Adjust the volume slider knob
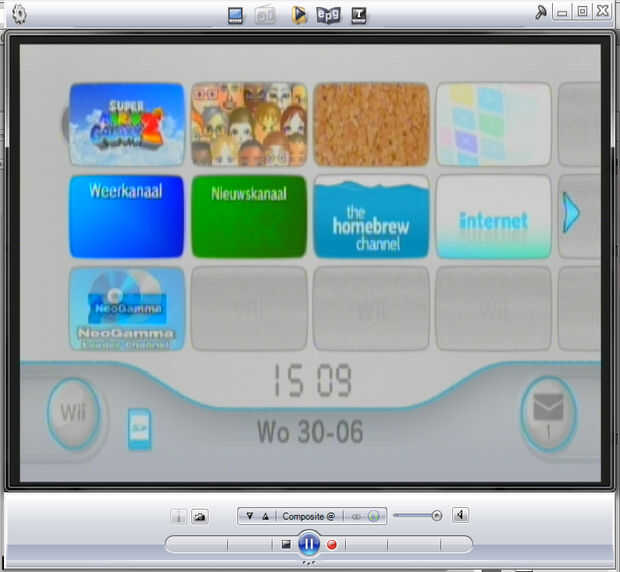This screenshot has height=572, width=620. pos(437,515)
